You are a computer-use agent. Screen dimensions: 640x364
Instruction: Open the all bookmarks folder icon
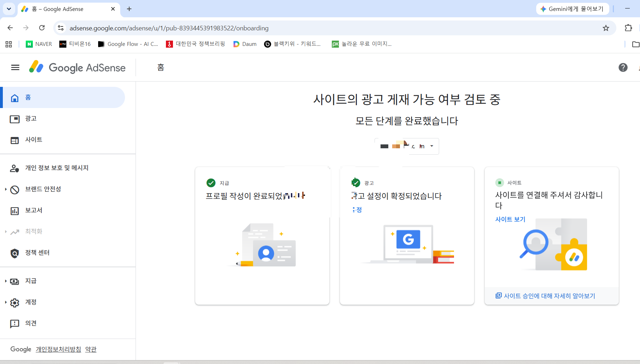(635, 44)
